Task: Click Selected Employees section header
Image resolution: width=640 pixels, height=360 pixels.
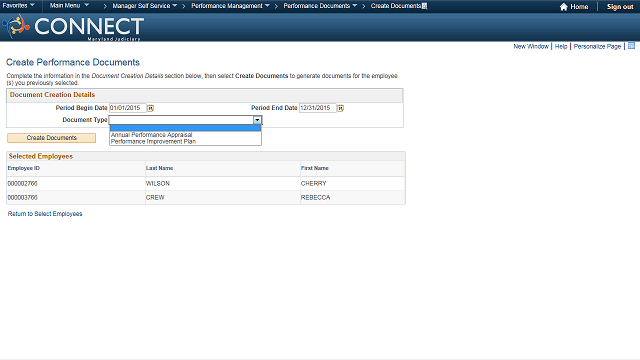Action: tap(41, 156)
